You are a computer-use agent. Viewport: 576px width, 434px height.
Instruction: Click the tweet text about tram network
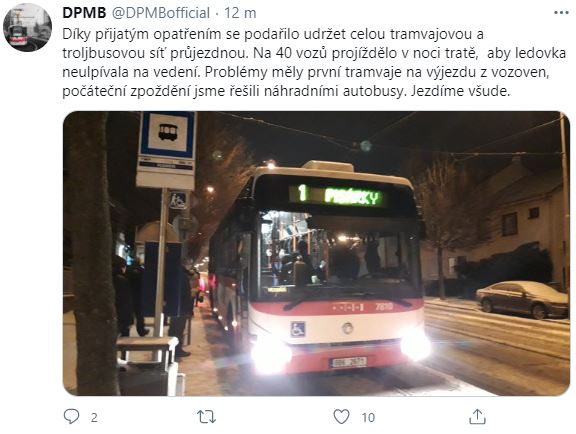click(x=314, y=62)
